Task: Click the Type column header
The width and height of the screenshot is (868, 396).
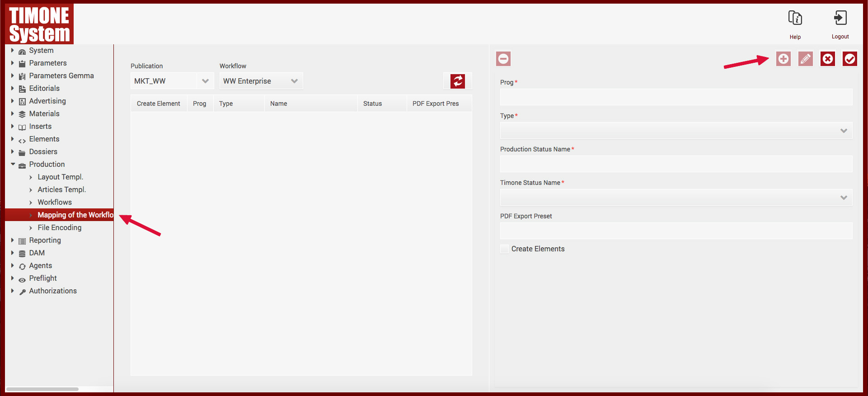Action: tap(239, 104)
